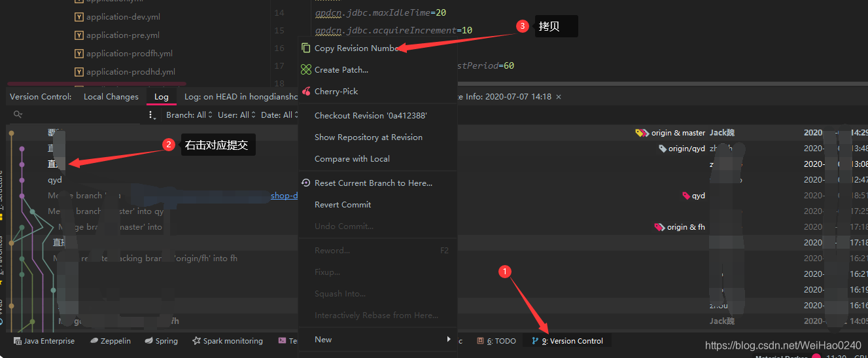Click the YAML icon of application-prodfh.yml

(x=79, y=54)
